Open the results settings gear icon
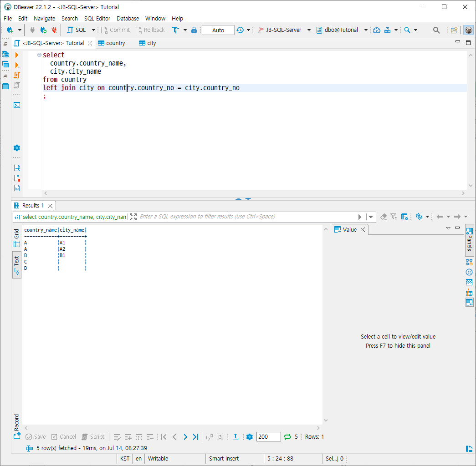This screenshot has width=476, height=466. pyautogui.click(x=250, y=437)
